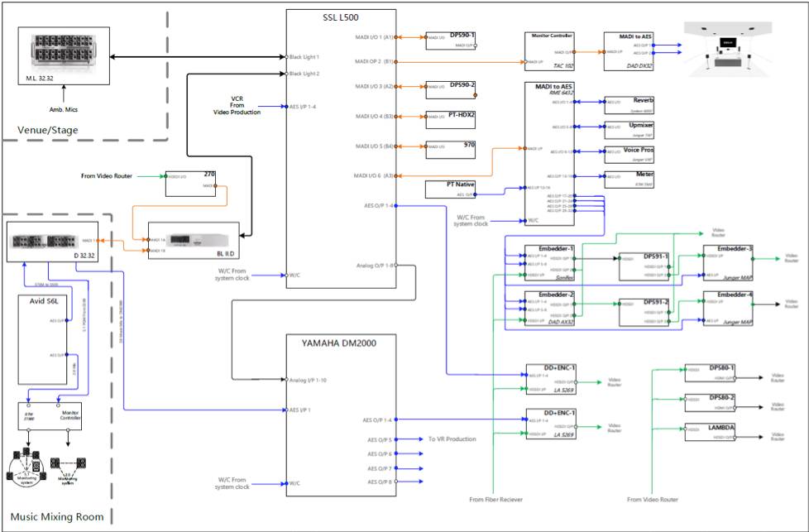Select the LAMBDA block
Viewport: 809px width, 532px height.
coord(710,433)
